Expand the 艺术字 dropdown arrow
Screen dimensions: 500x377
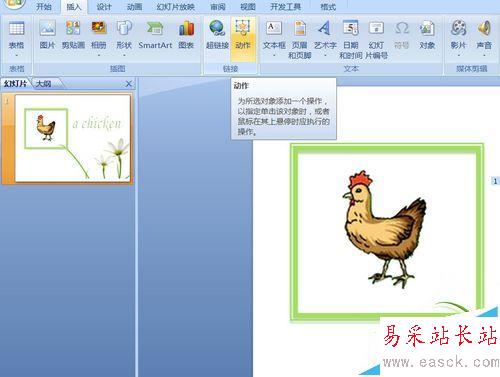[x=325, y=55]
